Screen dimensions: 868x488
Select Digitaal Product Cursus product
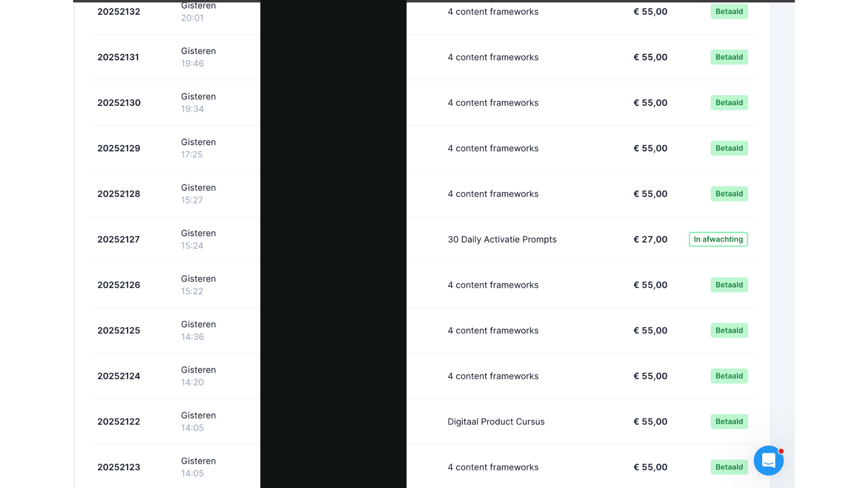(x=496, y=422)
